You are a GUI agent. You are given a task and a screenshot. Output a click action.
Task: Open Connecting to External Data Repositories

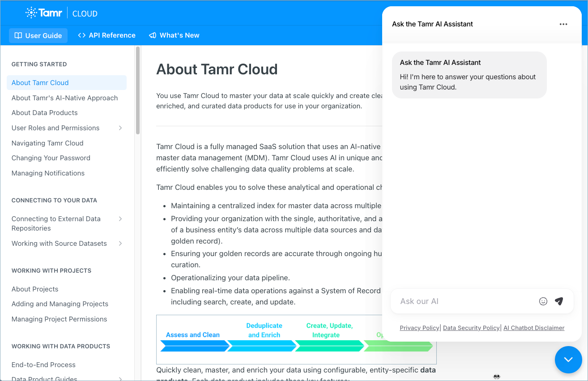pyautogui.click(x=56, y=223)
